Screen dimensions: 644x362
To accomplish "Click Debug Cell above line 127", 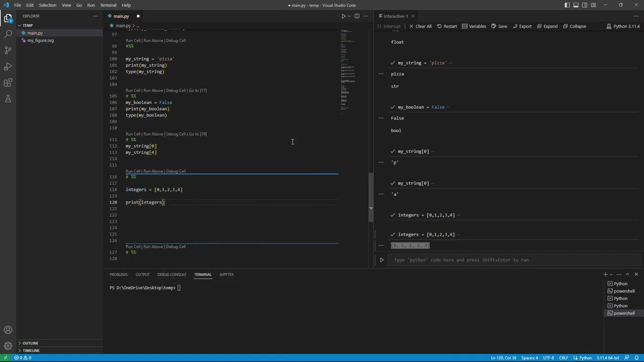I will pos(176,247).
